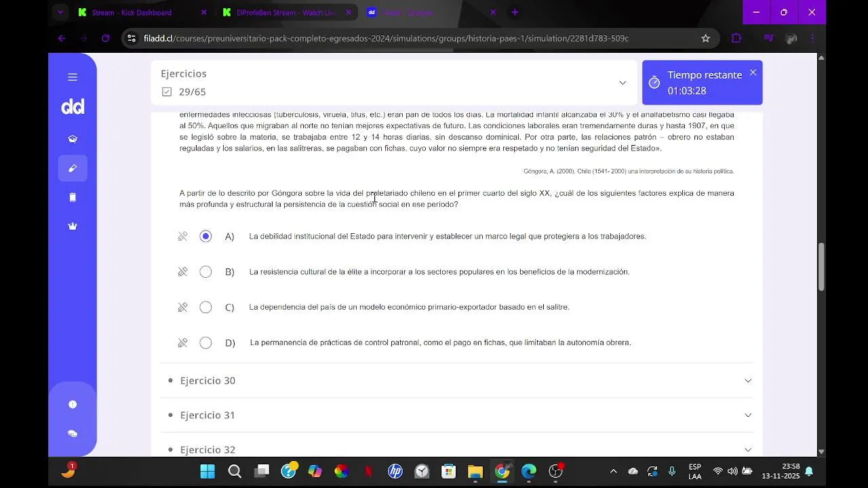Select answer option B radio button
This screenshot has height=488, width=868.
(205, 272)
